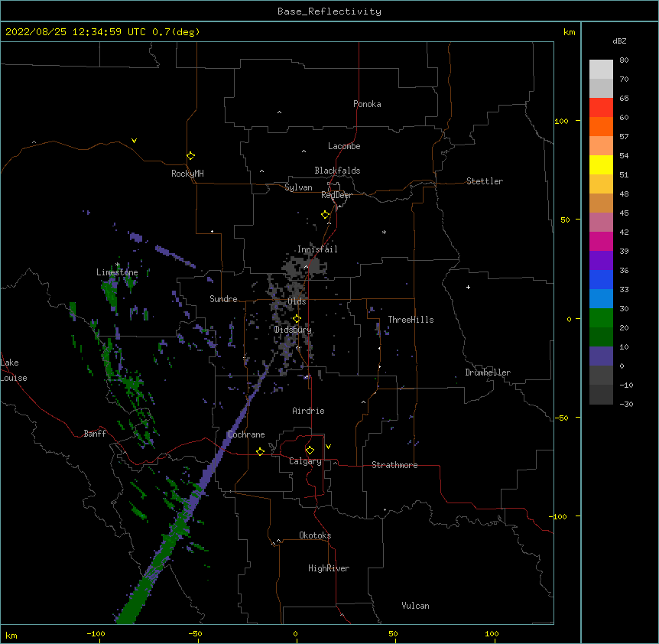Click the white plus marker west of Drumheller

click(x=468, y=287)
